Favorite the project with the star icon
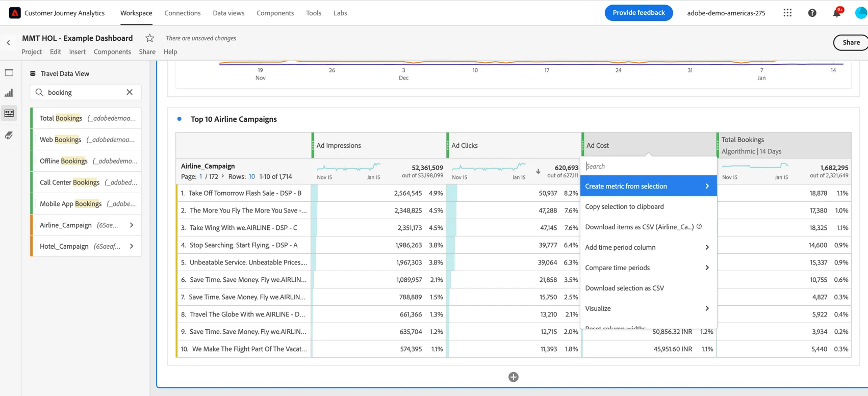Screen dimensions: 868x396 [x=149, y=38]
